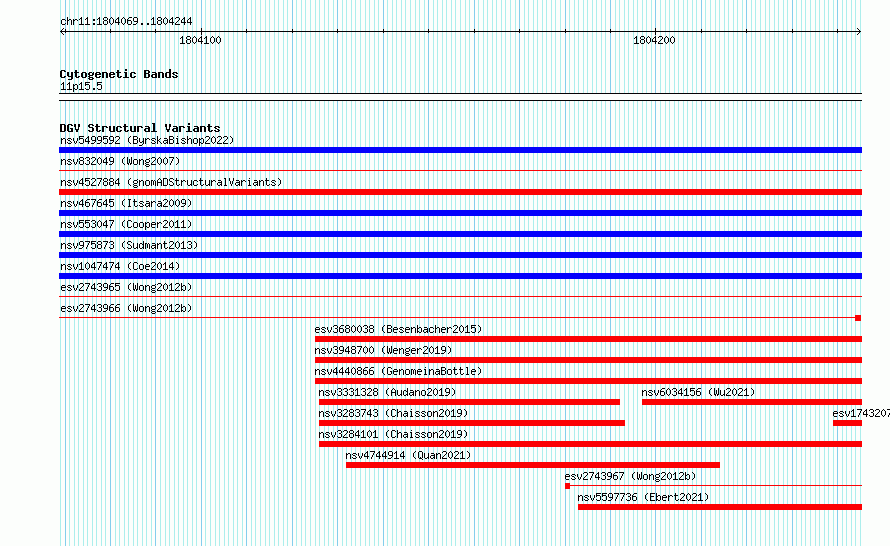Select the nsv3331328 red variant bar
The image size is (890, 546).
[469, 402]
